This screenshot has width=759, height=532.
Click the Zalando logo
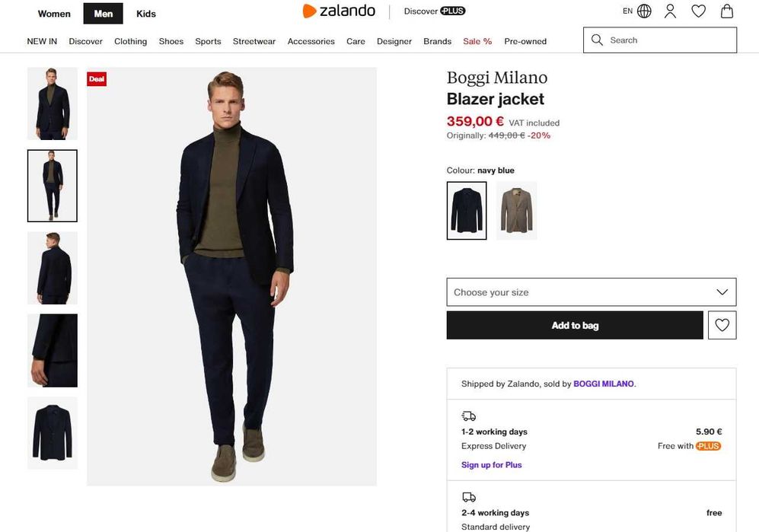click(339, 11)
